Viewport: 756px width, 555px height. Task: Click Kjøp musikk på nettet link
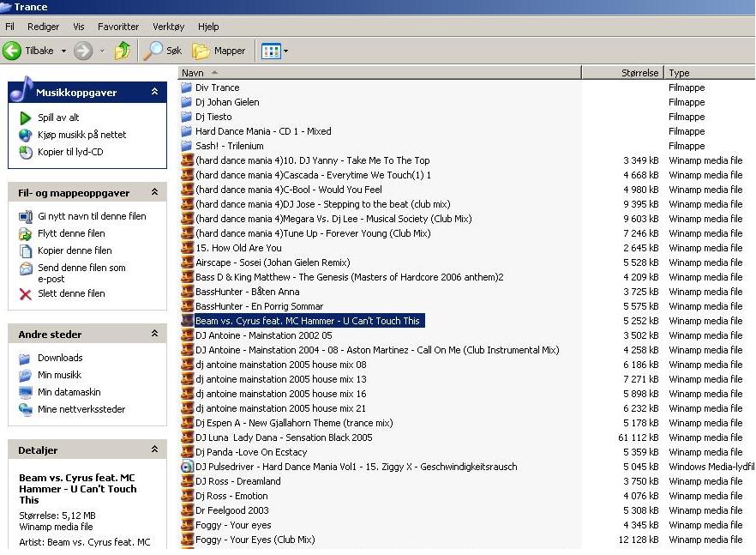(82, 136)
